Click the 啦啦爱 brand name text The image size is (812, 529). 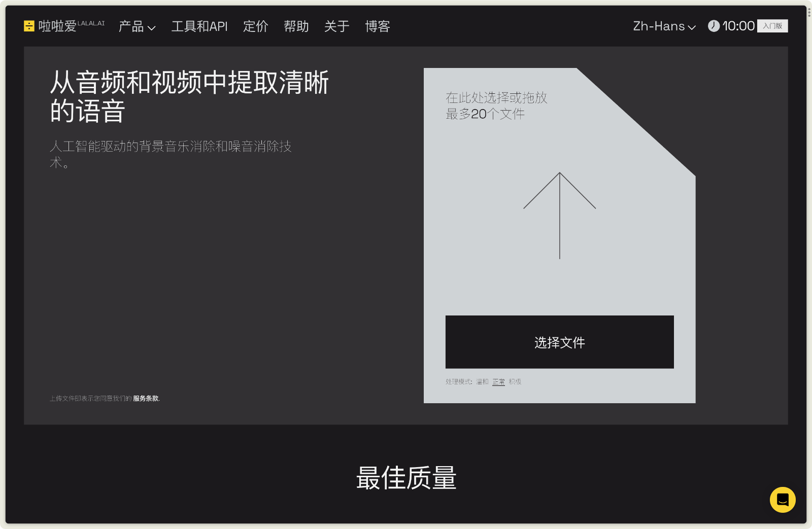(x=57, y=26)
